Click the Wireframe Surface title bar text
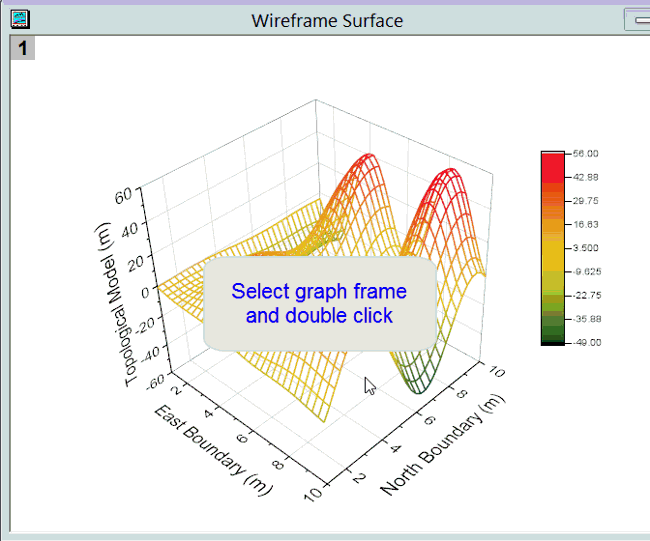Viewport: 650px width, 541px height. (x=327, y=20)
